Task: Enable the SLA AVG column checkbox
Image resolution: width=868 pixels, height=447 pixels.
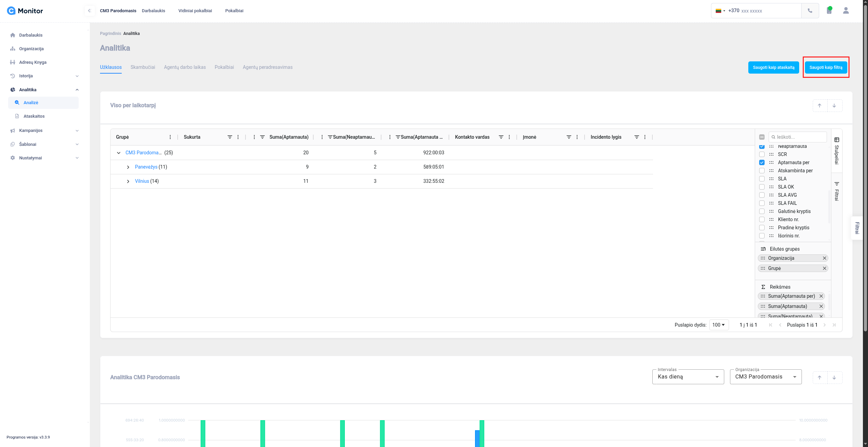Action: point(762,195)
